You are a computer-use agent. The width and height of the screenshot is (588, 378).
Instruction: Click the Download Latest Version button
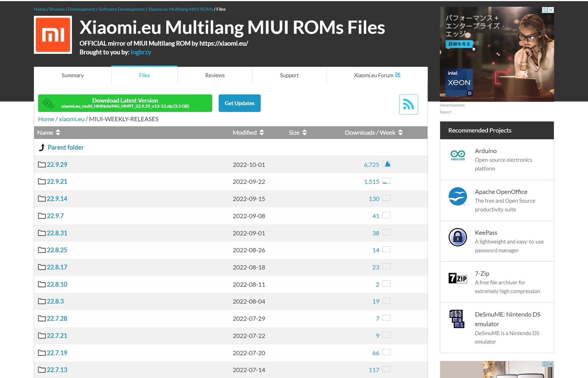(x=125, y=103)
